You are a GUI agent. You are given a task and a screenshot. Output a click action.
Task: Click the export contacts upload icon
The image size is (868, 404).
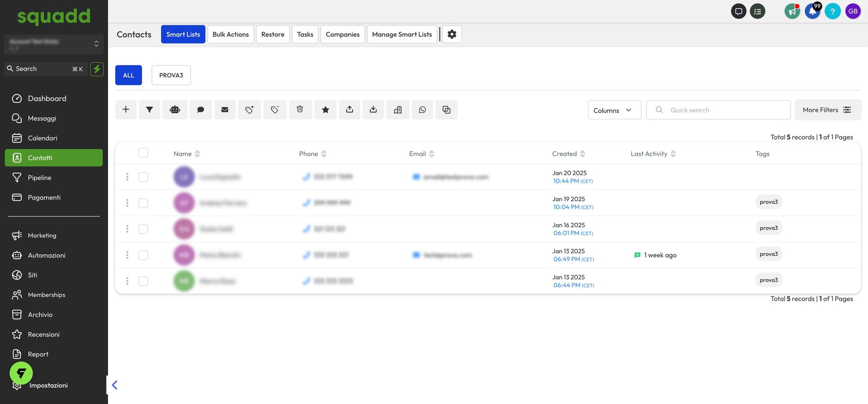349,109
